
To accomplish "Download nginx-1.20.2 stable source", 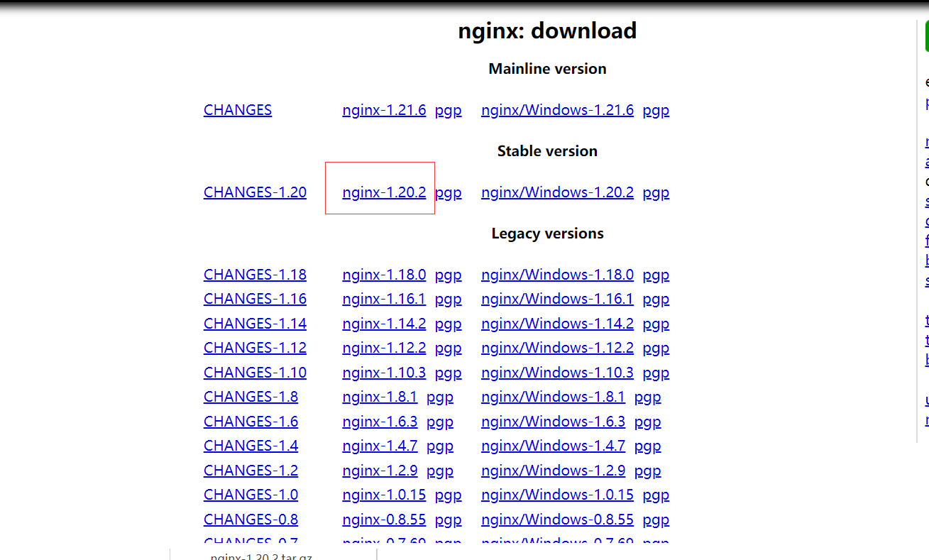I will (x=384, y=192).
